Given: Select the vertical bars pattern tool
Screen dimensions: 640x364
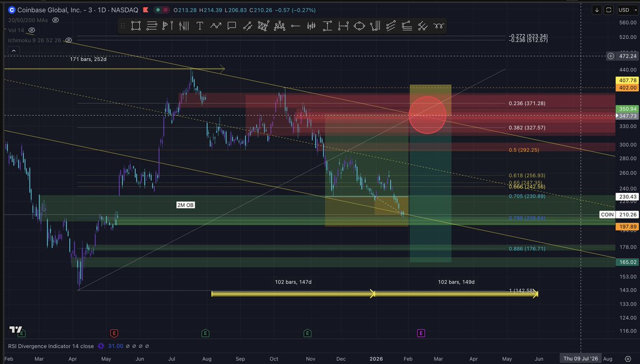Looking at the screenshot, I should tap(183, 26).
